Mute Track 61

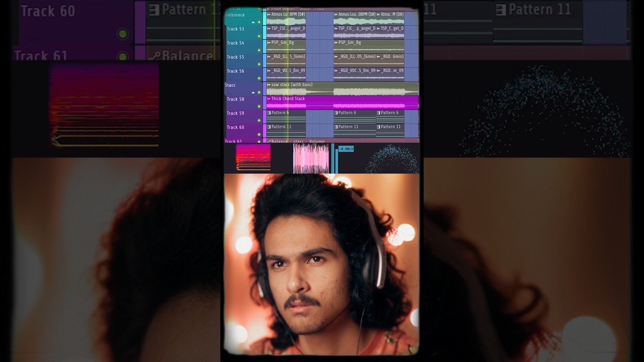260,142
